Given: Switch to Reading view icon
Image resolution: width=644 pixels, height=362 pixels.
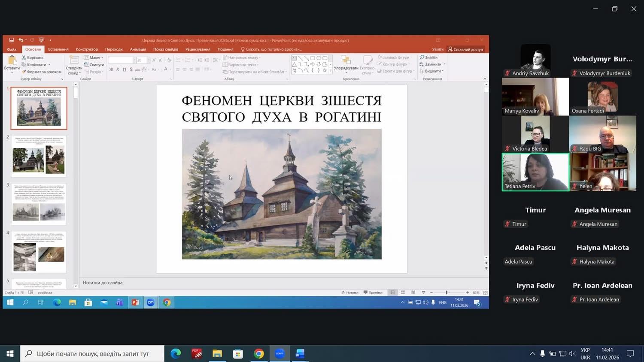Looking at the screenshot, I should (x=413, y=292).
